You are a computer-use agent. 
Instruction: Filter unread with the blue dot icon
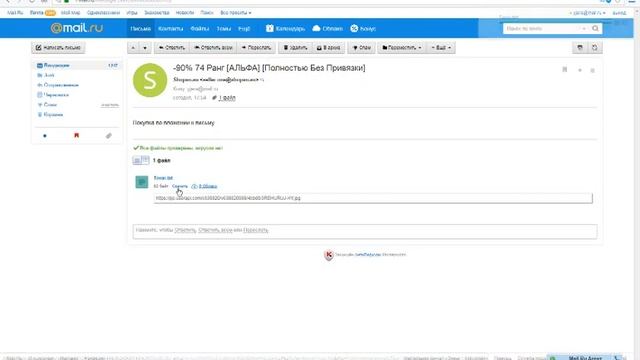pyautogui.click(x=45, y=136)
